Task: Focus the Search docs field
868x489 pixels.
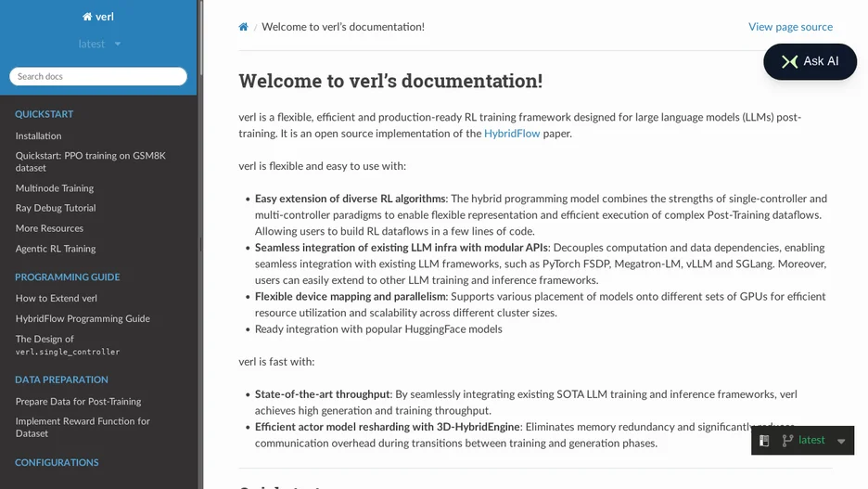Action: pyautogui.click(x=98, y=76)
